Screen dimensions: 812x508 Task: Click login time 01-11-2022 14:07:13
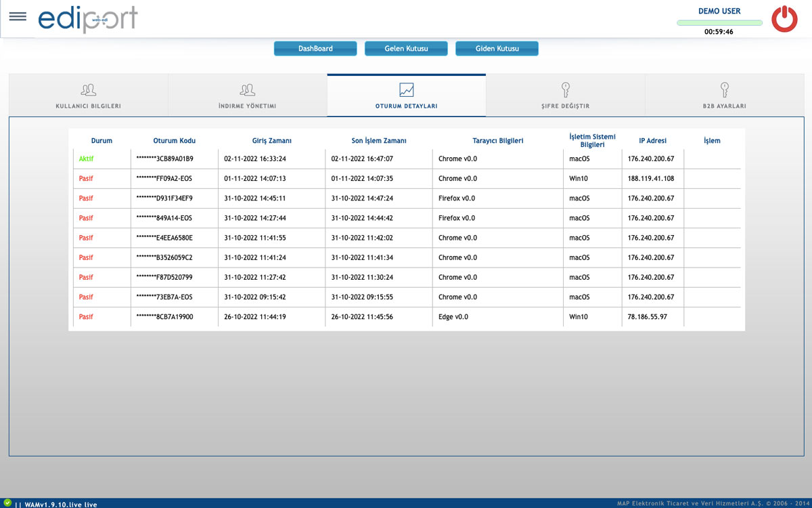tap(255, 178)
